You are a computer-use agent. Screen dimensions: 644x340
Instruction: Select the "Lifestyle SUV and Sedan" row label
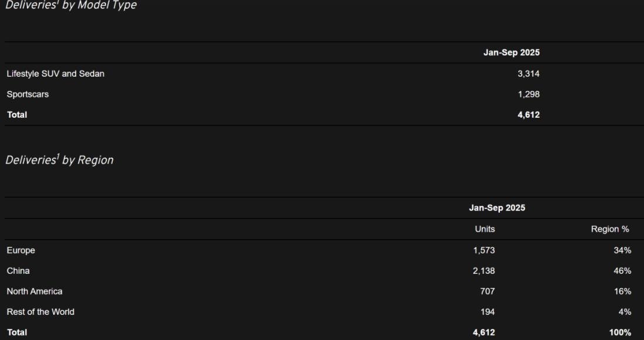(56, 74)
